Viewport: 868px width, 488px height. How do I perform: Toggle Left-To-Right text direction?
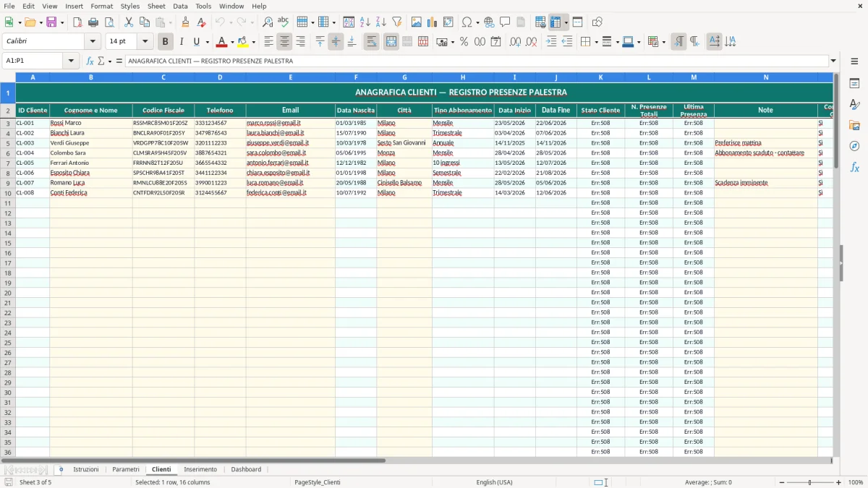tap(678, 42)
